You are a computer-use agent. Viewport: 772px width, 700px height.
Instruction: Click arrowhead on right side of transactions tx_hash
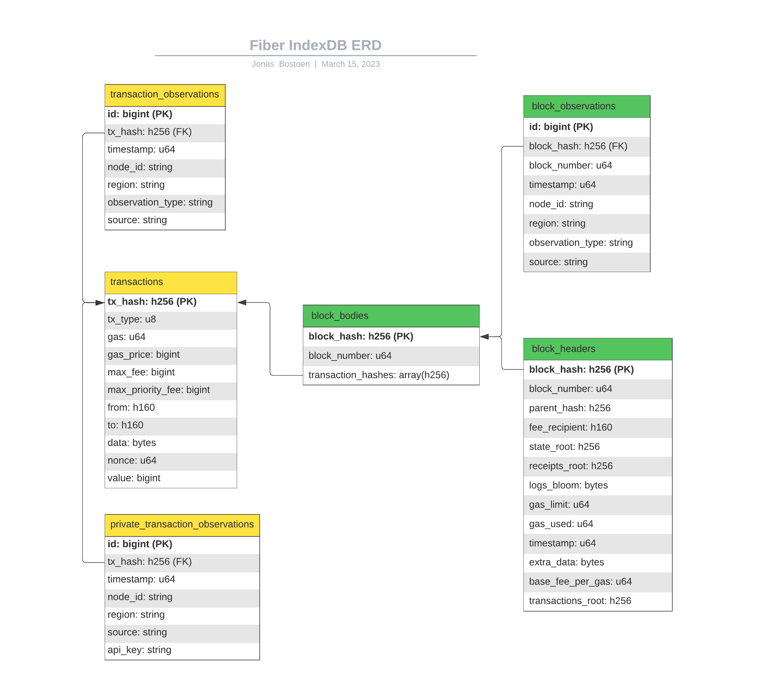click(x=242, y=303)
